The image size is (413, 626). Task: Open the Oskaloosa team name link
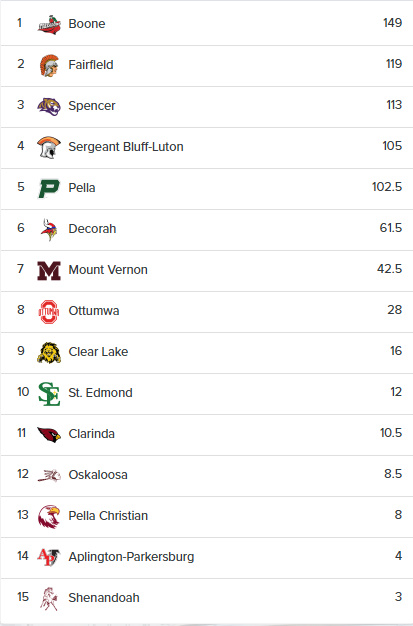[x=98, y=475]
